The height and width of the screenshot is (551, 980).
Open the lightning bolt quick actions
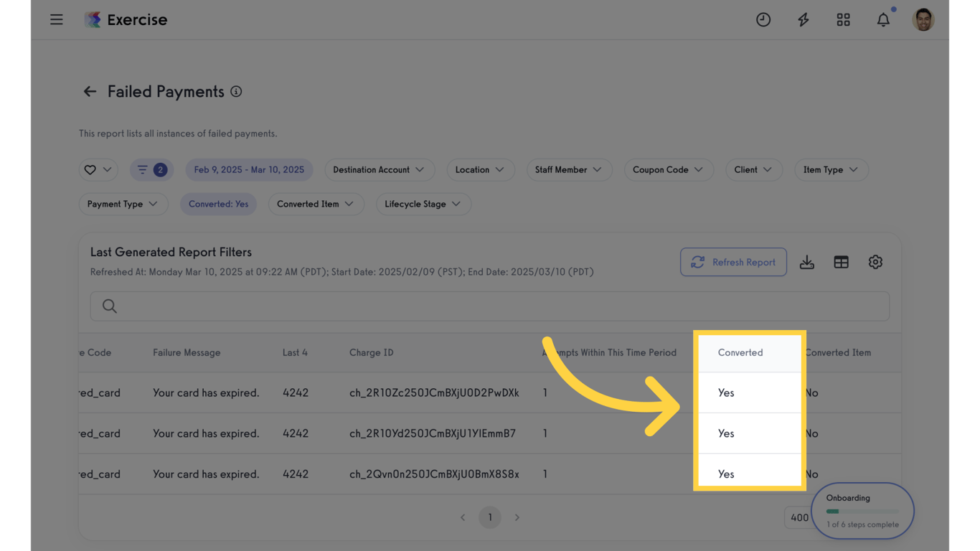click(804, 19)
